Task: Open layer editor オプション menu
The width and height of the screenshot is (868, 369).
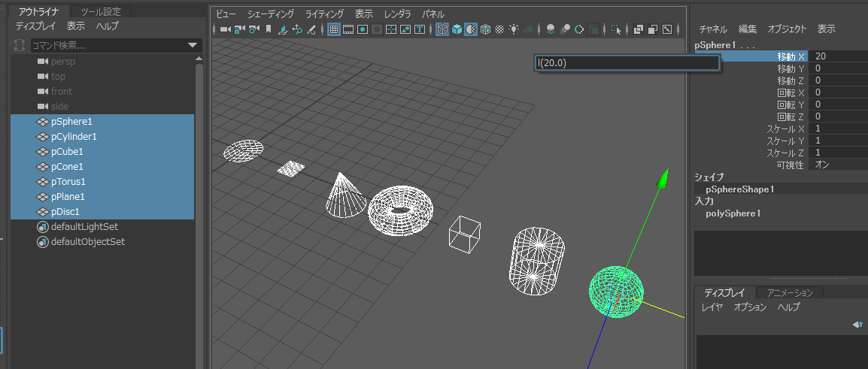Action: point(750,307)
